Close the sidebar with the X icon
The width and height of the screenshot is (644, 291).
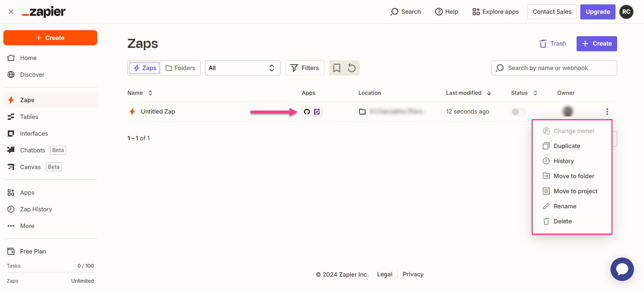pyautogui.click(x=11, y=12)
